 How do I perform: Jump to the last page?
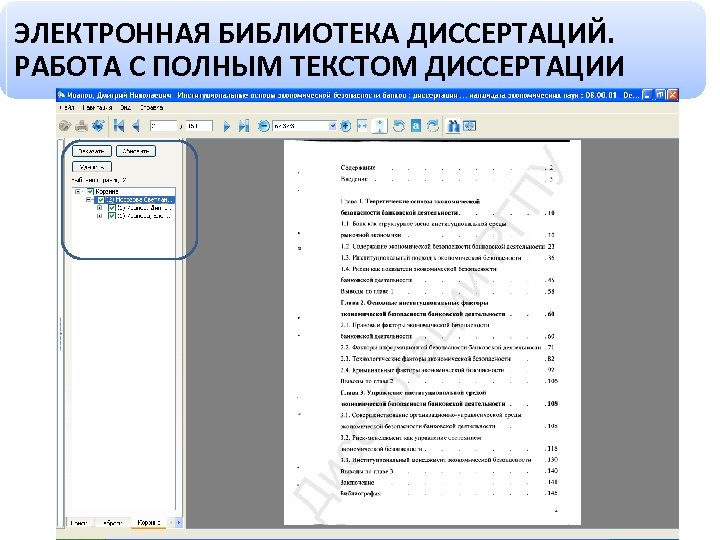[x=244, y=126]
